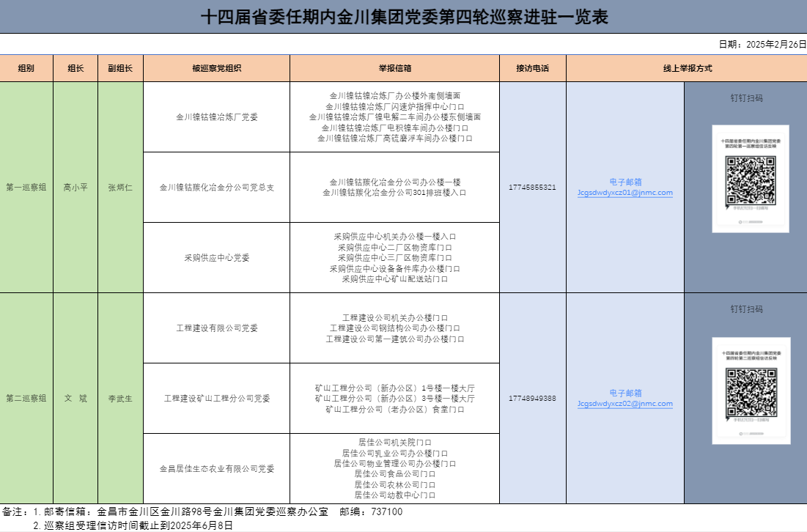Click the 接访电话 column header
This screenshot has height=532, width=807.
pyautogui.click(x=533, y=68)
